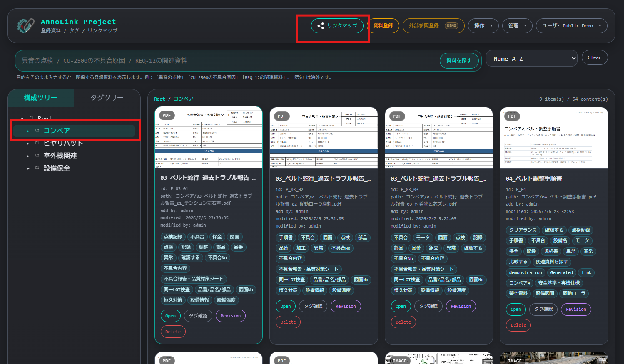Viewport: 625px width, 364px height.
Task: Click the 外部参照登録 button
Action: [x=433, y=26]
